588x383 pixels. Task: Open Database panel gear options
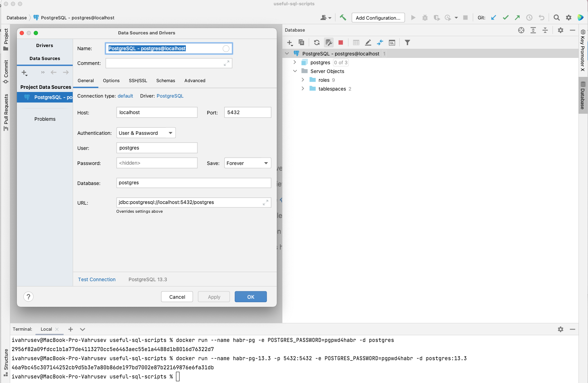coord(561,30)
